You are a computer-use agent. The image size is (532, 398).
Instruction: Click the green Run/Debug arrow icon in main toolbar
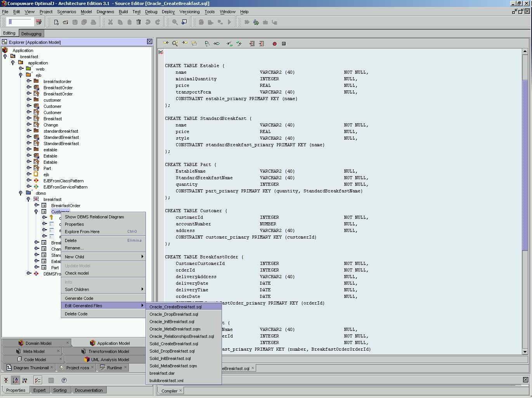(x=256, y=22)
